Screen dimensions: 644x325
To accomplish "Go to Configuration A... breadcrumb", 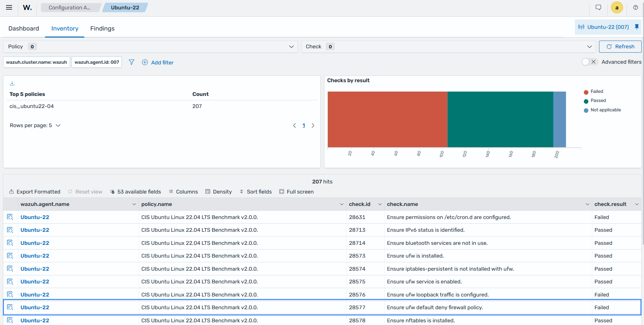I will tap(70, 7).
